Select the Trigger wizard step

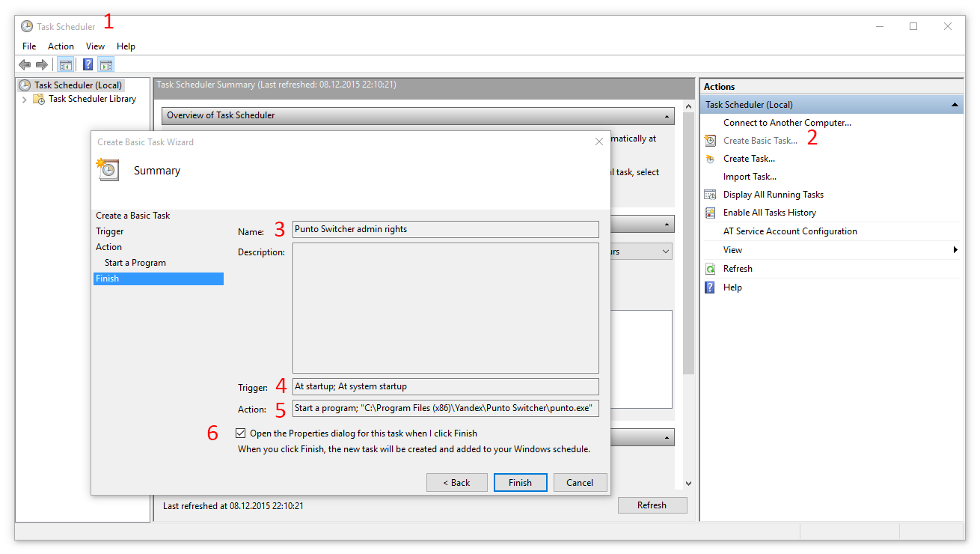pyautogui.click(x=110, y=231)
